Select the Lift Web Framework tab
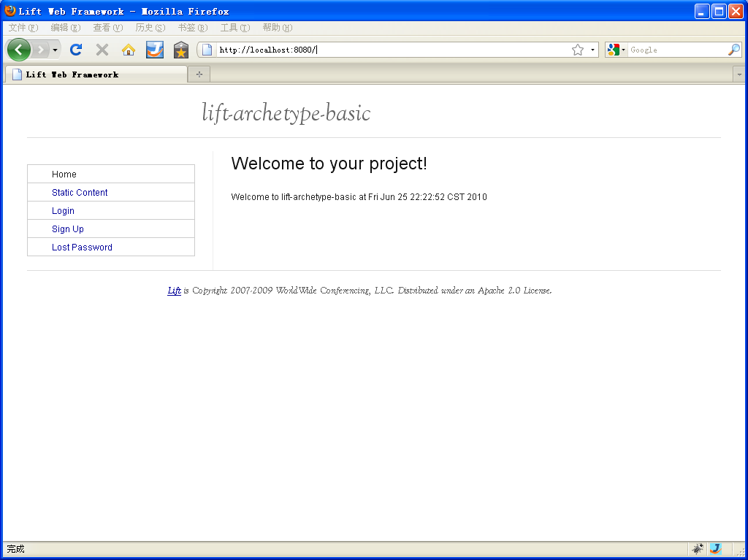 pos(96,74)
